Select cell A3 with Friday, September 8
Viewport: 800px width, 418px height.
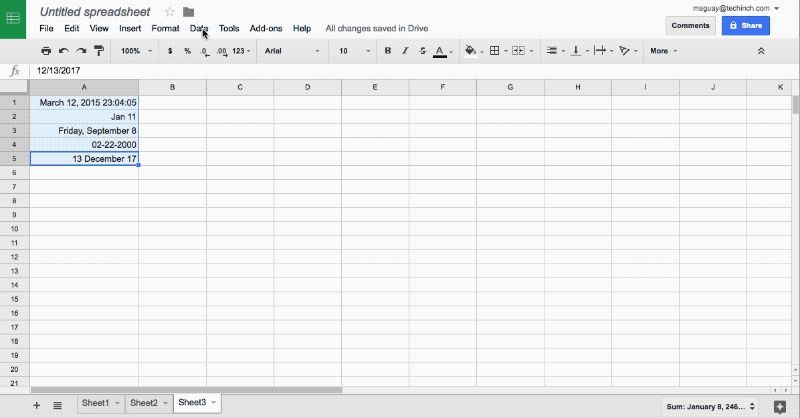(x=84, y=131)
